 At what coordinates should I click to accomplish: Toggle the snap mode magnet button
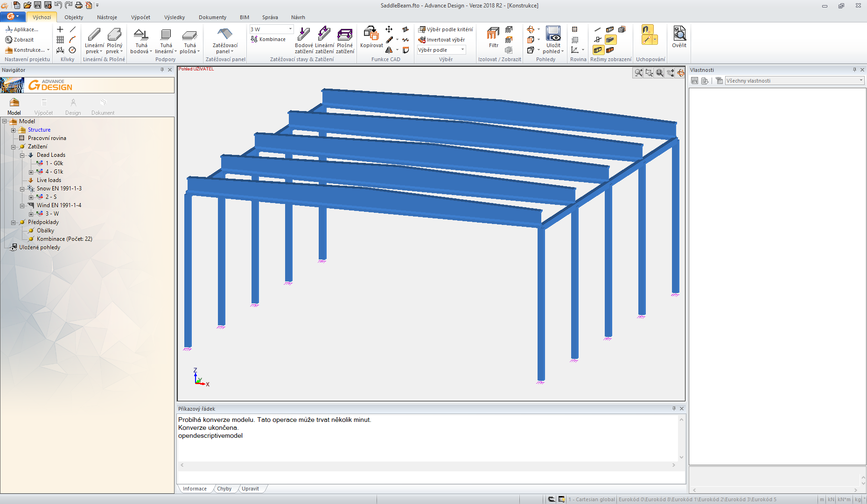click(647, 29)
